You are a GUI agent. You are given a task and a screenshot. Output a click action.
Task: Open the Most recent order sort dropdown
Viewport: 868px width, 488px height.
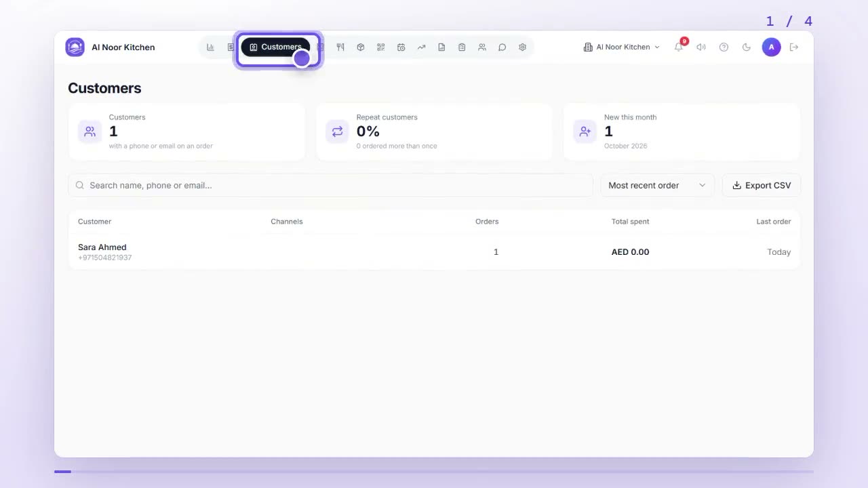[x=657, y=186]
